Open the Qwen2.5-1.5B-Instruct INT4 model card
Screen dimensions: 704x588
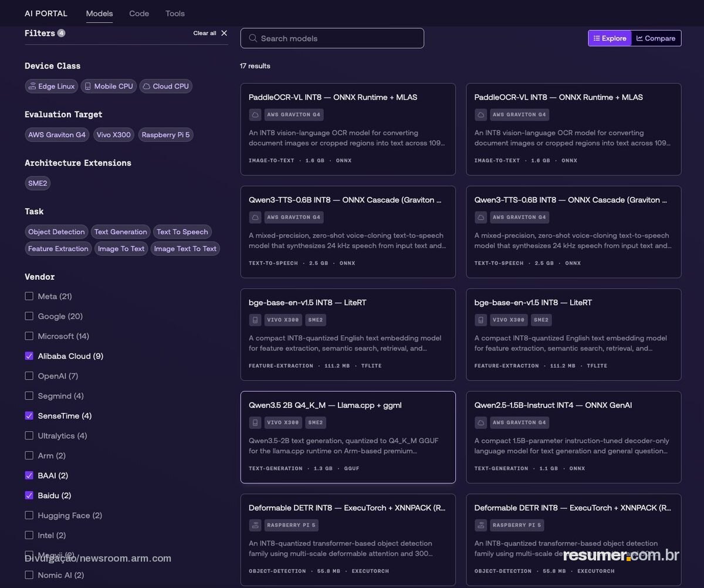point(574,437)
